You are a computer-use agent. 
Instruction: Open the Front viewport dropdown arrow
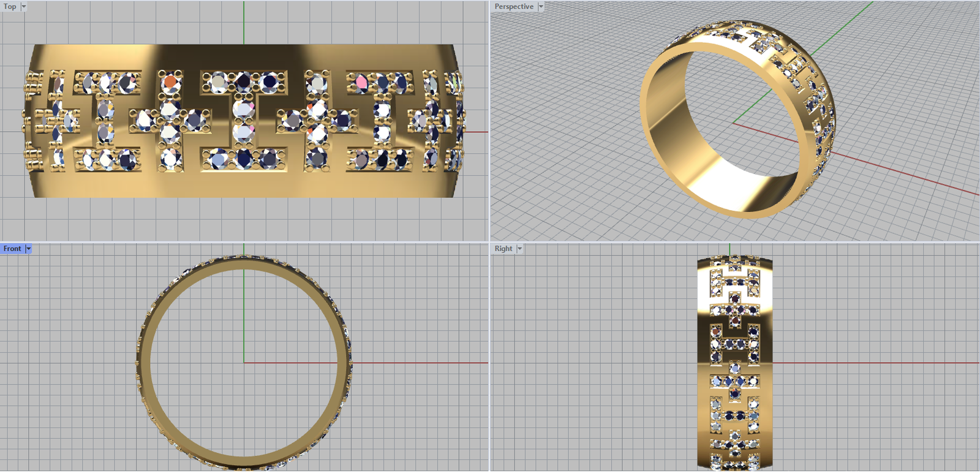coord(28,249)
